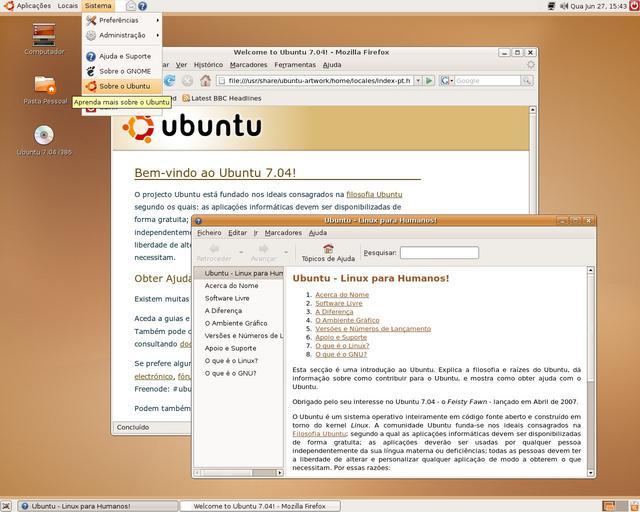Select Sobre o GNOME menu entry
The width and height of the screenshot is (640, 512).
click(123, 71)
